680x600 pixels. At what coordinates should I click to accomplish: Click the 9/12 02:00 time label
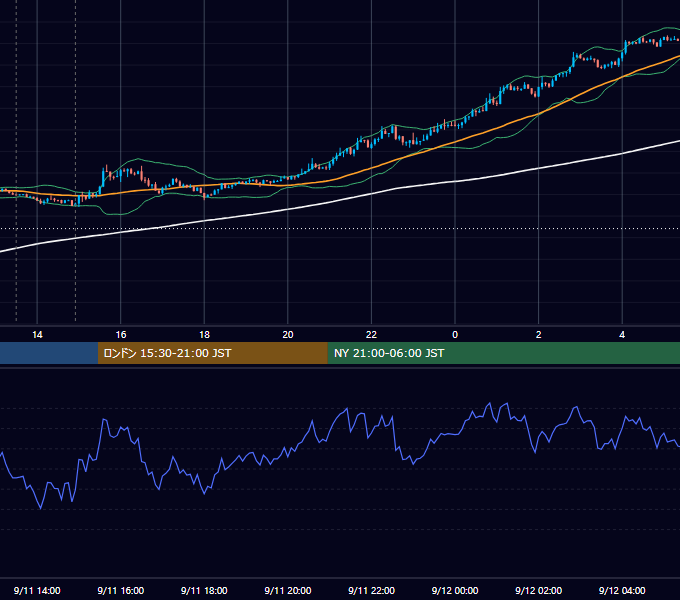coord(538,590)
